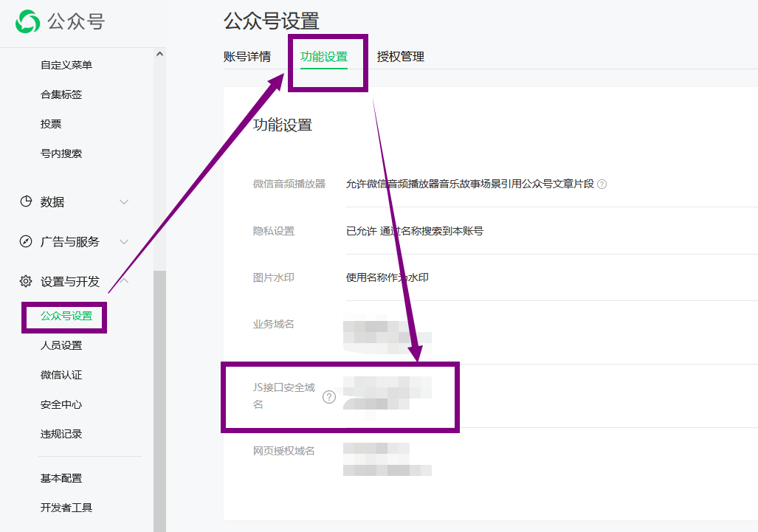Click the WeChat 公众号 logo
758x532 pixels.
point(27,21)
